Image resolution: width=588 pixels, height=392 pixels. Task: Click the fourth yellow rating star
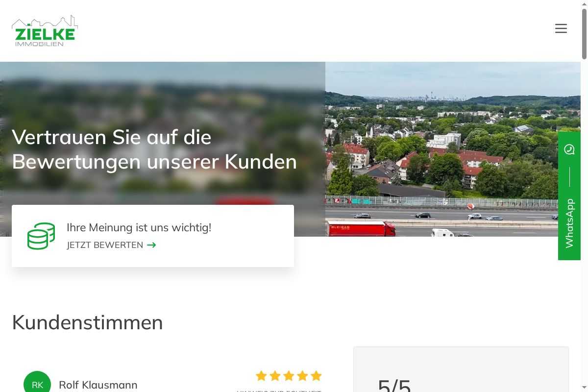[302, 376]
